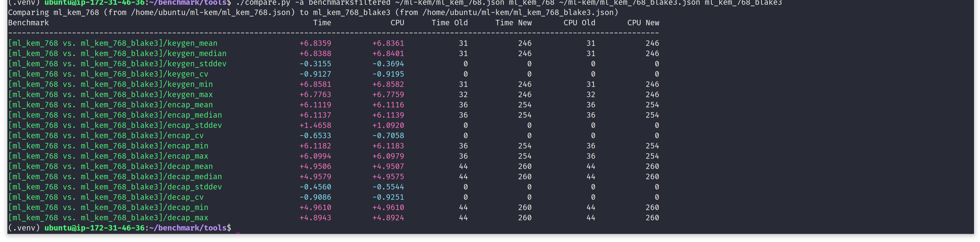Screen dimensions: 980x242
Task: Click the decap_max benchmark row name
Action: click(108, 217)
